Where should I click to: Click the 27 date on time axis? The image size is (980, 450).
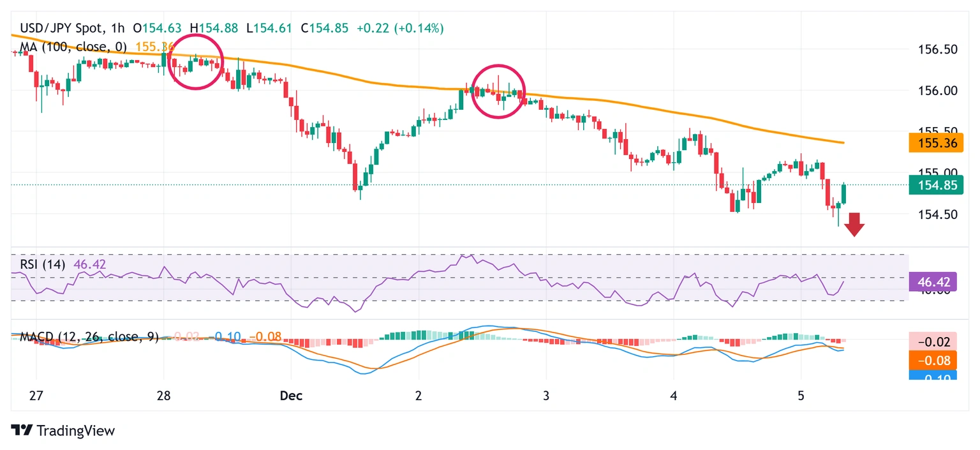36,396
